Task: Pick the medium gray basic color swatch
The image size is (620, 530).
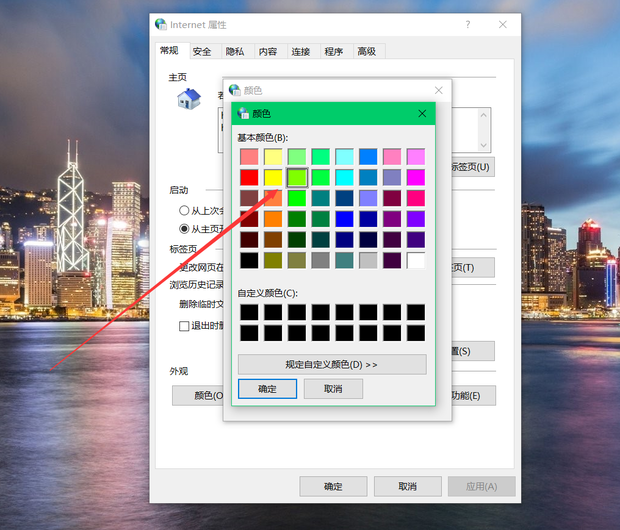Action: pos(321,261)
